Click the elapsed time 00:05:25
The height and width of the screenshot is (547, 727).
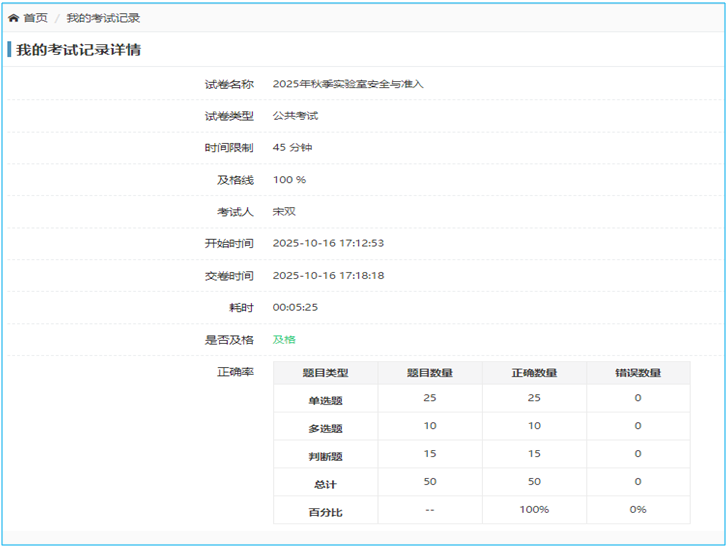tap(295, 308)
